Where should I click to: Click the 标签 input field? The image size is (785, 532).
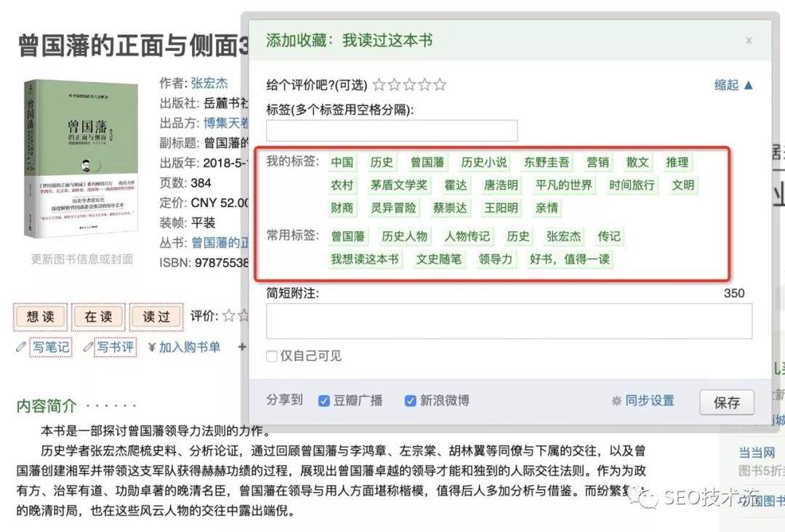click(391, 130)
